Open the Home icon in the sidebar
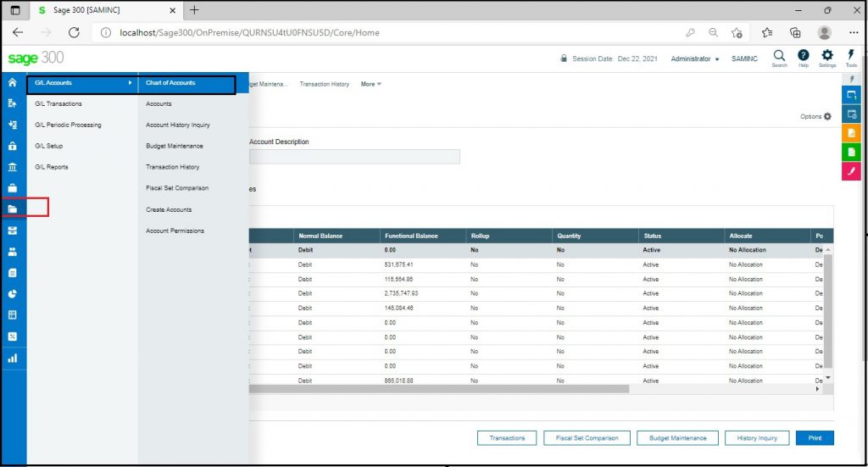The width and height of the screenshot is (868, 467). click(x=12, y=82)
